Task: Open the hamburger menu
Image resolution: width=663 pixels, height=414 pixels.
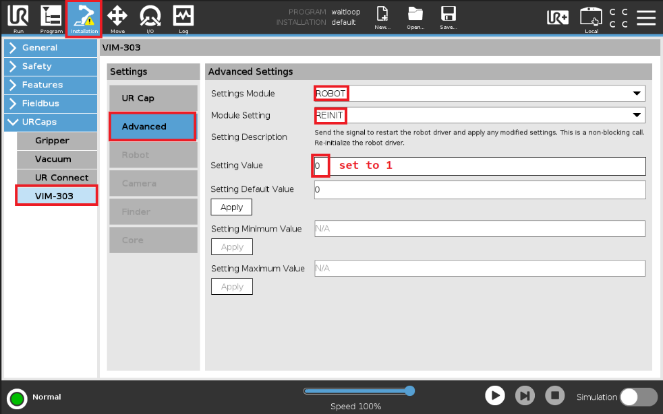Action: (x=646, y=17)
